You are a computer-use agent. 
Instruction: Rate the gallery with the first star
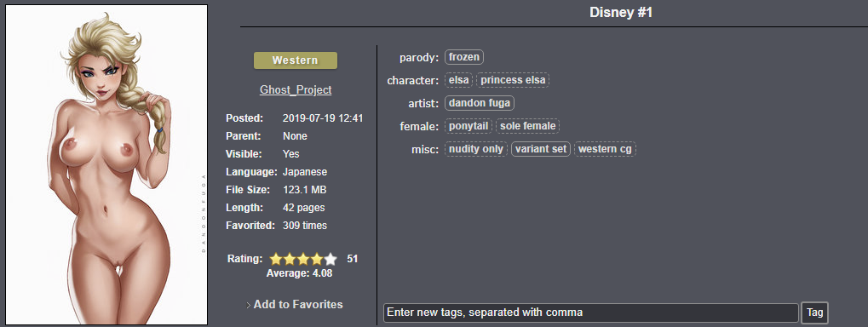(x=276, y=259)
